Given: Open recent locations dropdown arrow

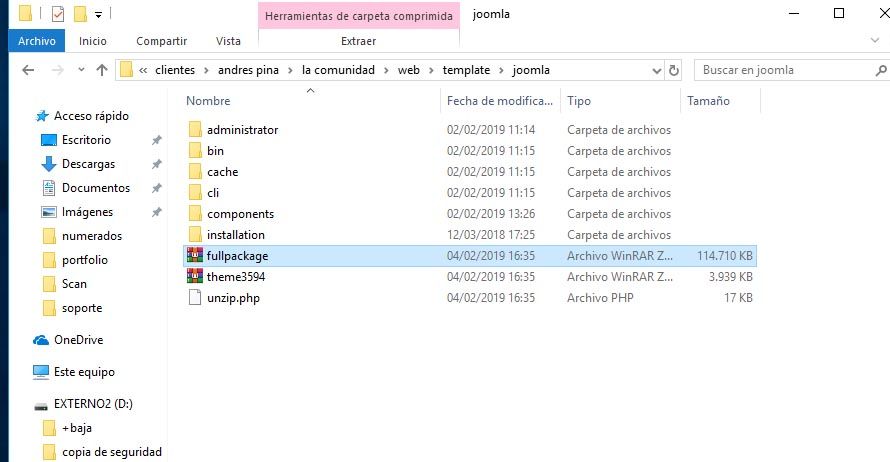Looking at the screenshot, I should pyautogui.click(x=81, y=70).
